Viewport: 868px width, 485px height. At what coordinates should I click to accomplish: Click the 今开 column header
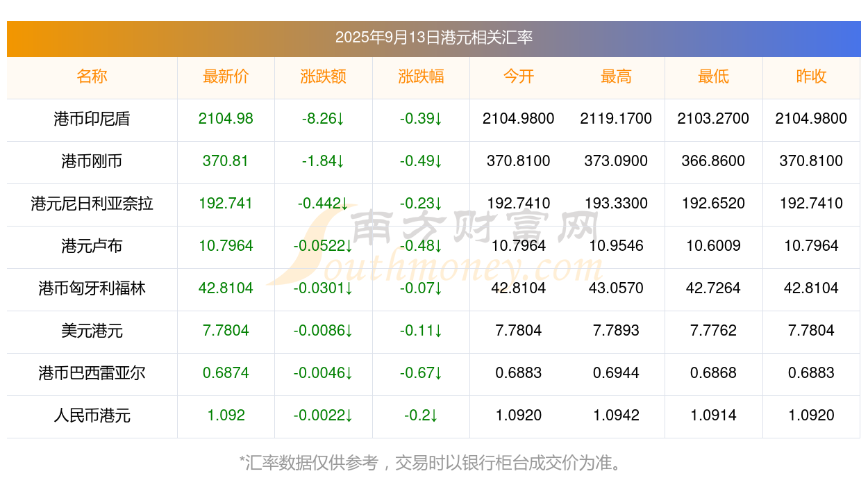pos(519,76)
